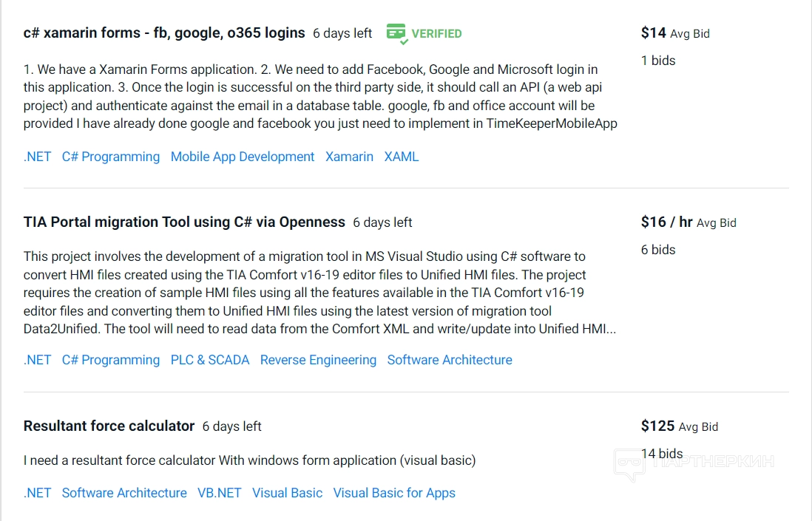Click Mobile App Development tag
This screenshot has height=521, width=812.
243,157
